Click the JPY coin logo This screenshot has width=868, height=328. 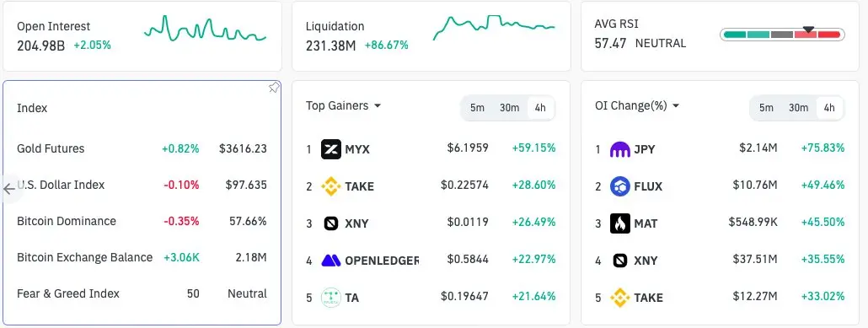[620, 149]
